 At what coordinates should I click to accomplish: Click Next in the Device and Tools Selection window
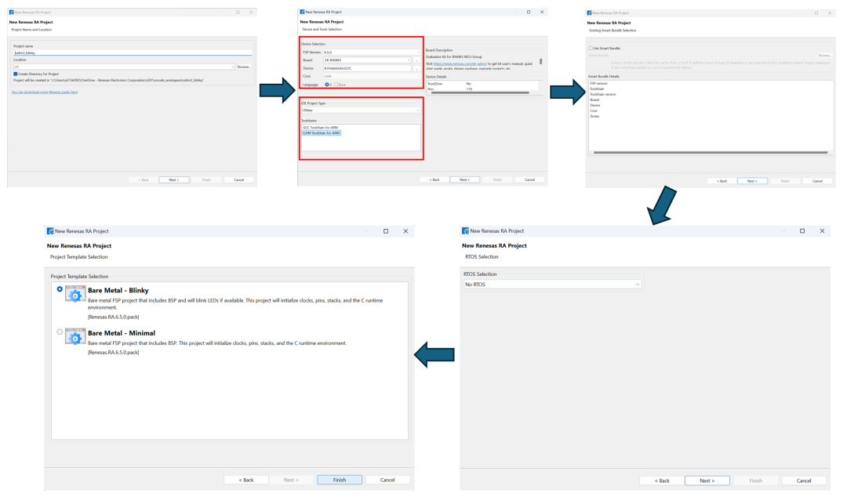[x=464, y=179]
